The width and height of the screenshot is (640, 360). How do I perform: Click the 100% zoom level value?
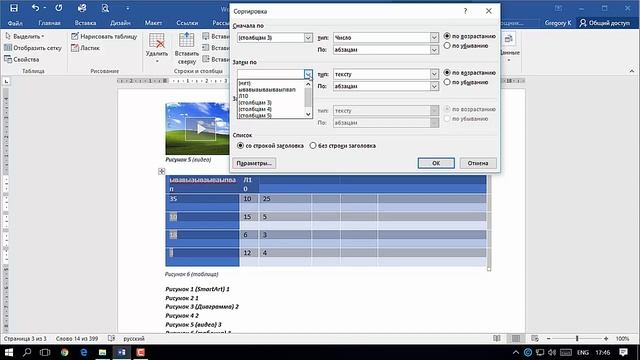pos(622,338)
